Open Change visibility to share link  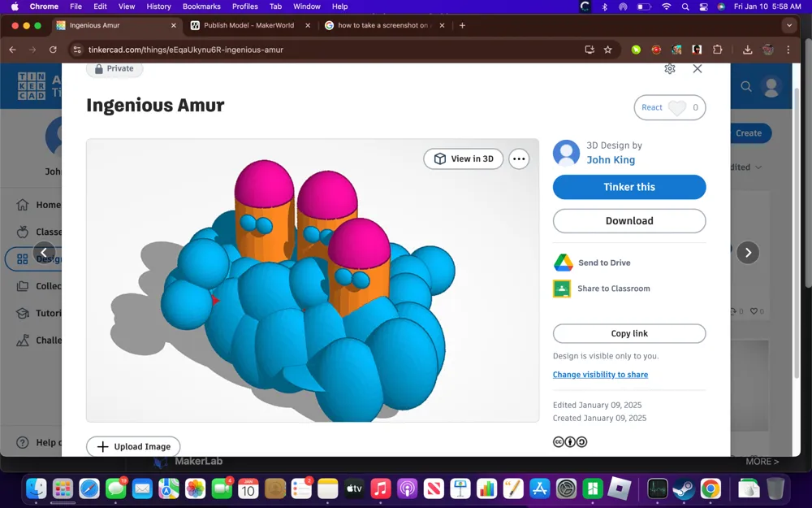(600, 374)
